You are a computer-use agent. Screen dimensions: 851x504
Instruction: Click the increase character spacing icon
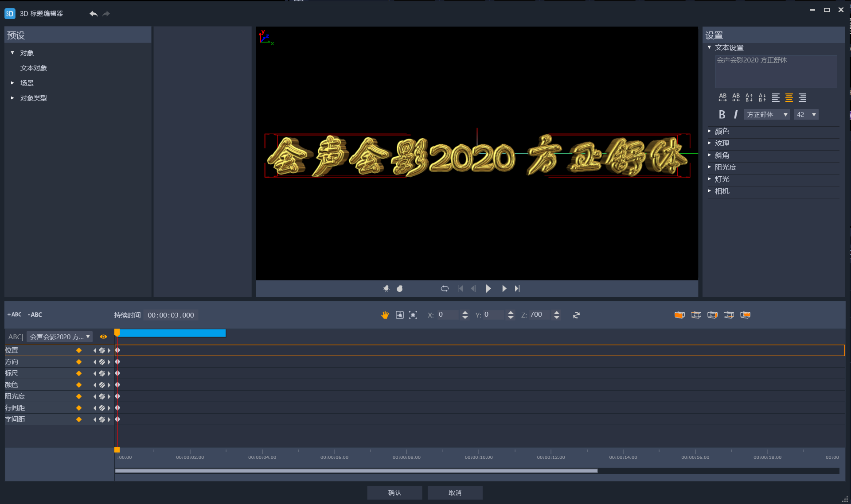(722, 97)
